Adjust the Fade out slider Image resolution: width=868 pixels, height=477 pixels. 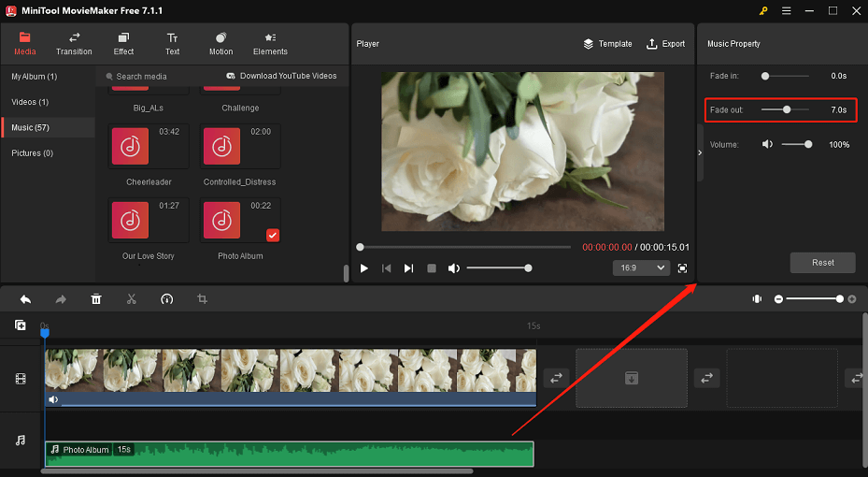point(785,109)
